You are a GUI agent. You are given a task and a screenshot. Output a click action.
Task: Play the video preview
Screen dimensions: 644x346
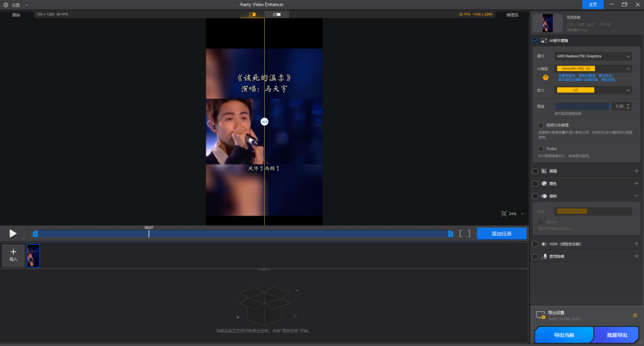click(13, 233)
